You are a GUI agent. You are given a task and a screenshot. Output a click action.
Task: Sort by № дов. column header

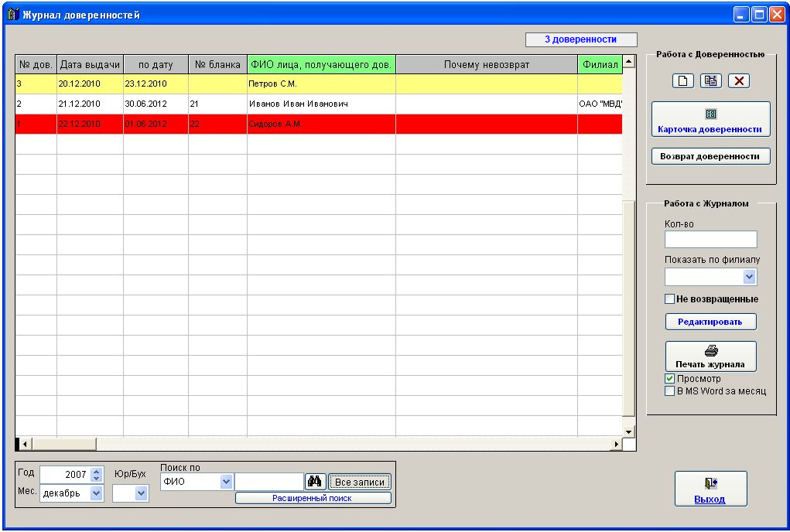point(36,64)
